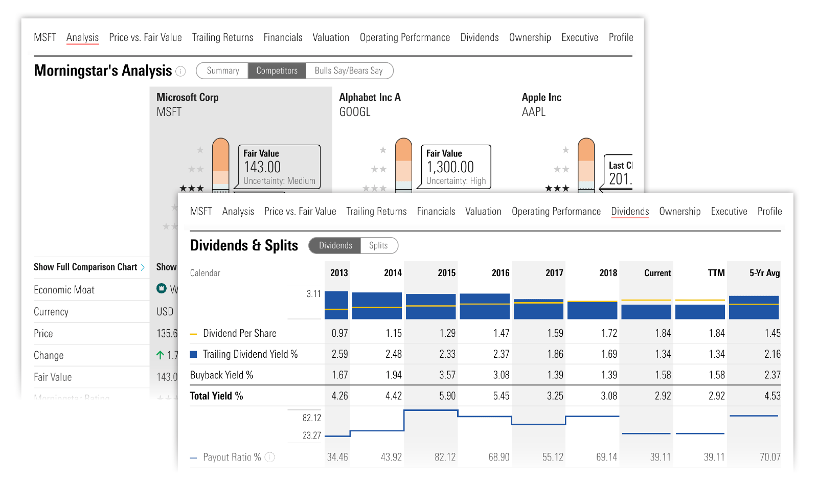Click MSFT tab in back window
The height and width of the screenshot is (504, 818).
tap(45, 37)
